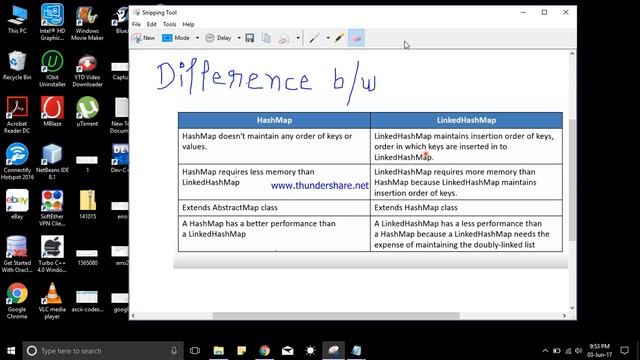Click the scroll up arrow in Snipping Tool
Viewport: 640px width, 360px height.
click(572, 54)
